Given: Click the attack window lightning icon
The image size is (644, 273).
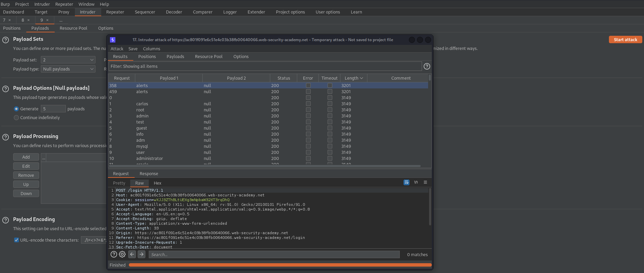Looking at the screenshot, I should (x=113, y=40).
